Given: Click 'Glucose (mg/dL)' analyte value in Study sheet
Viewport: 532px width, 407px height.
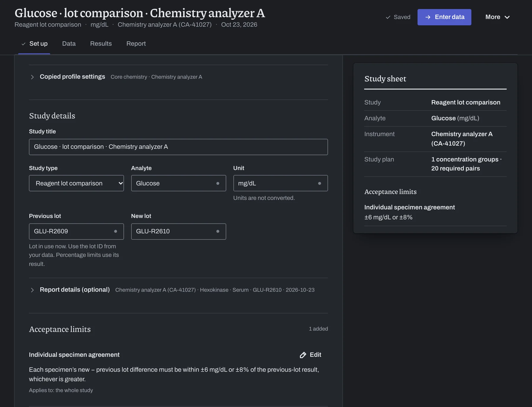Looking at the screenshot, I should pyautogui.click(x=455, y=118).
